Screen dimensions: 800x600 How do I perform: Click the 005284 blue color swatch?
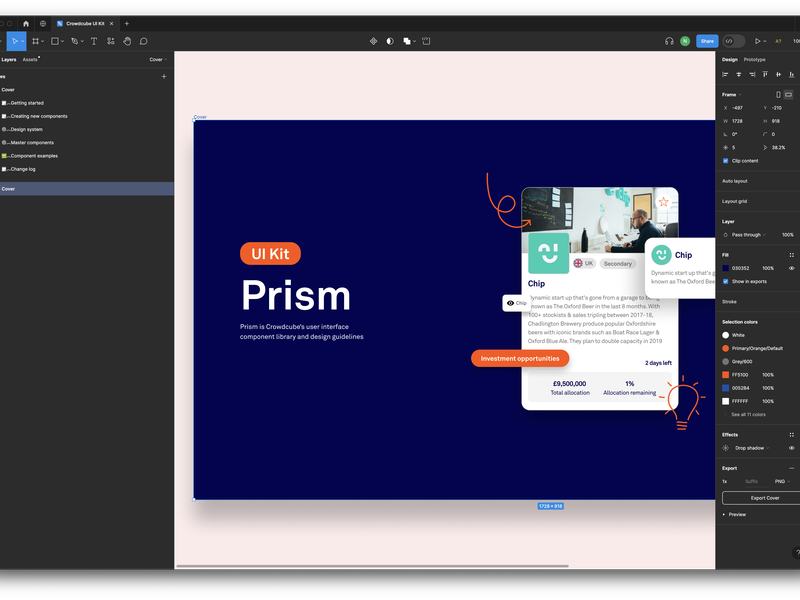726,388
